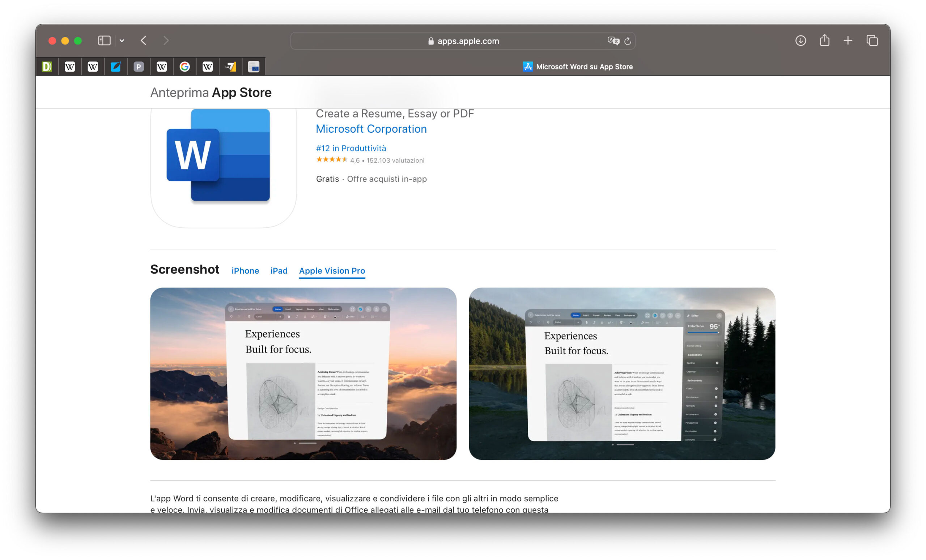Open a new tab with plus icon
Viewport: 926px width, 560px height.
(848, 40)
